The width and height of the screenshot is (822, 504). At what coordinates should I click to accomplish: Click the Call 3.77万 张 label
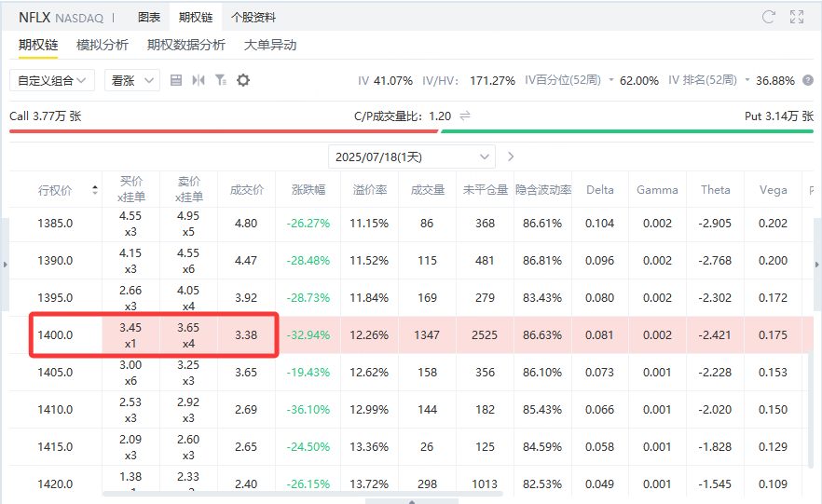click(x=46, y=116)
